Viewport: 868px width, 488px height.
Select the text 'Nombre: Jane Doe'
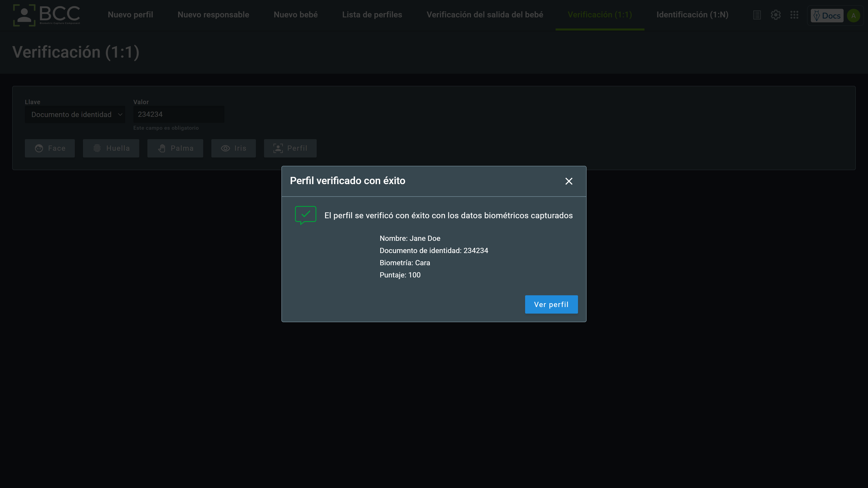pos(410,238)
